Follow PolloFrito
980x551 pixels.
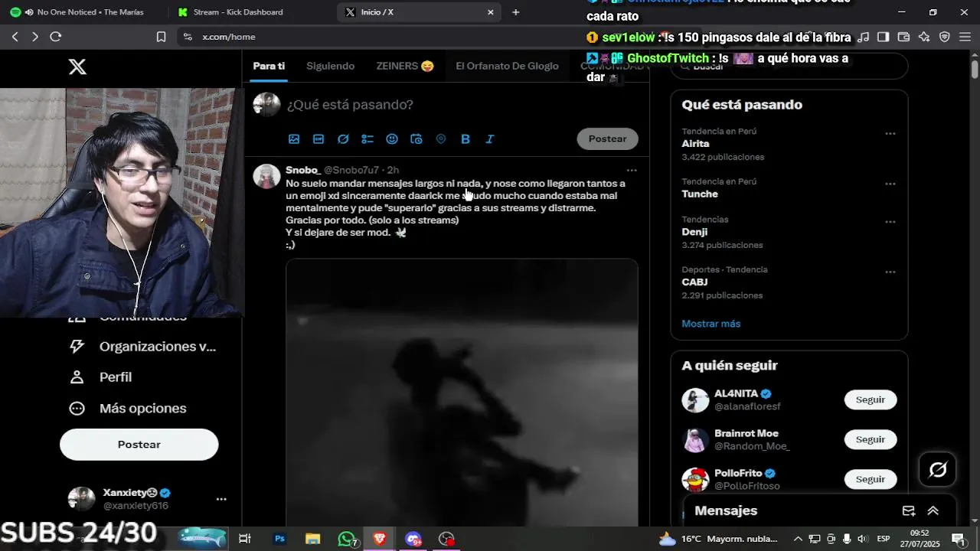pos(870,479)
